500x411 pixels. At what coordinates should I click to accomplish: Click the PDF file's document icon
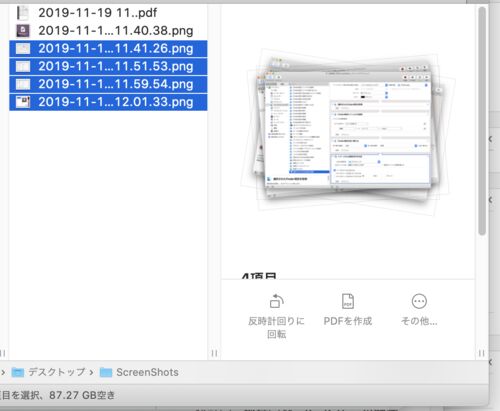coord(23,13)
